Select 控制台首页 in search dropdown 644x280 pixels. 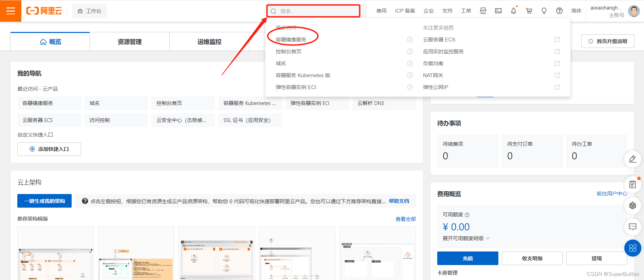tap(289, 52)
